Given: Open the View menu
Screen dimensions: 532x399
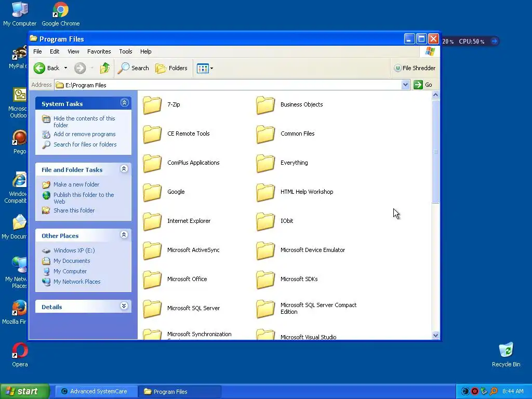Looking at the screenshot, I should tap(73, 51).
